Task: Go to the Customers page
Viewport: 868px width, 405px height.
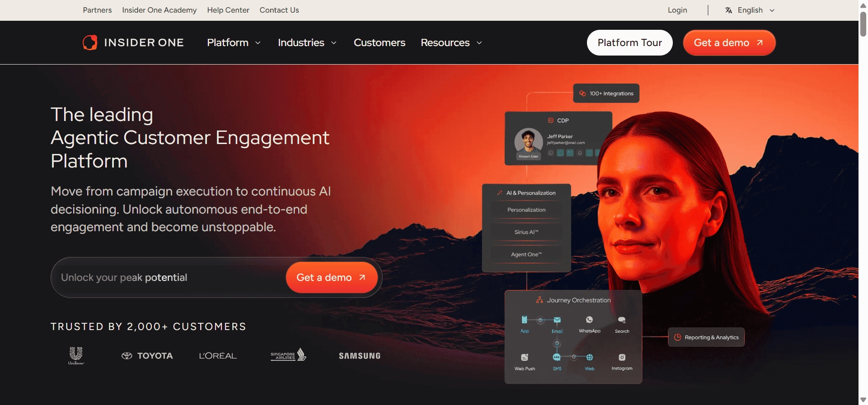Action: pos(380,43)
